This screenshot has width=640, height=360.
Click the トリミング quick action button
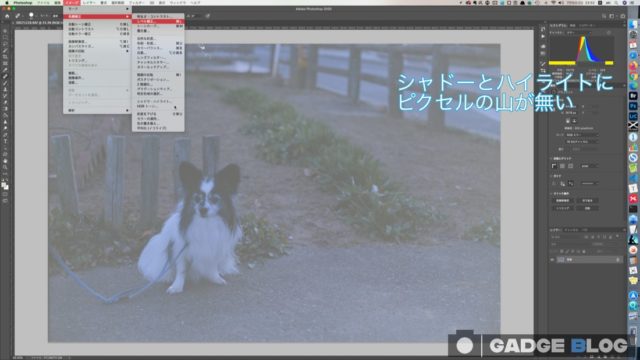[562, 208]
